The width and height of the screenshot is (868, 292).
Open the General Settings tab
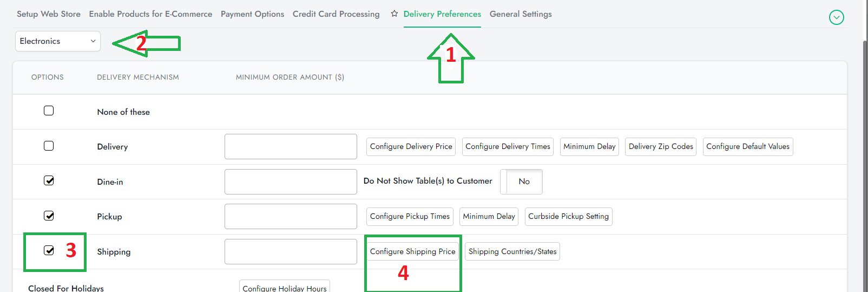click(x=521, y=14)
